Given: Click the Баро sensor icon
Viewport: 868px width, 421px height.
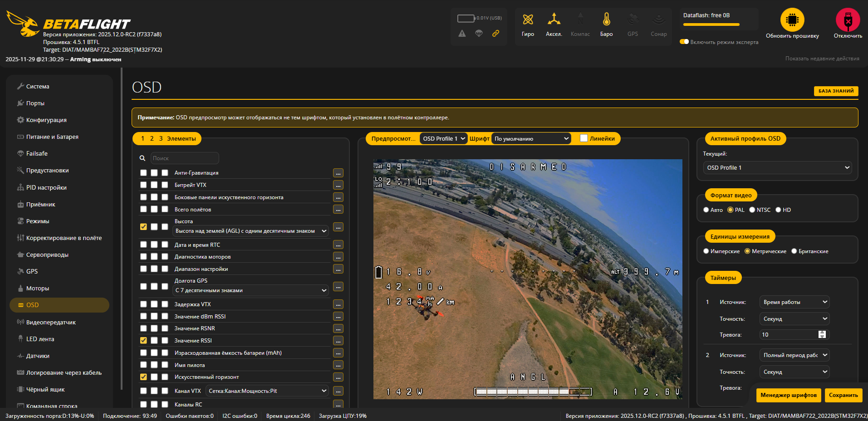Looking at the screenshot, I should tap(606, 23).
